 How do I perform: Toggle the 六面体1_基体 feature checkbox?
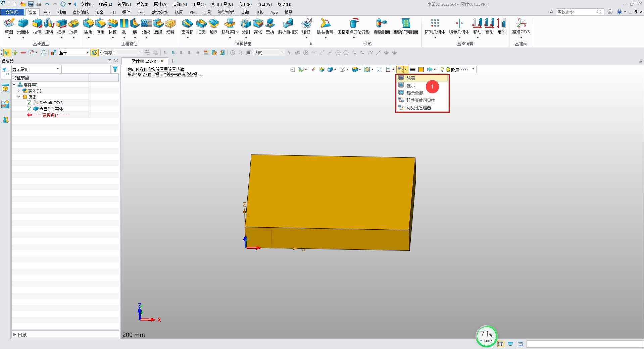pos(29,109)
